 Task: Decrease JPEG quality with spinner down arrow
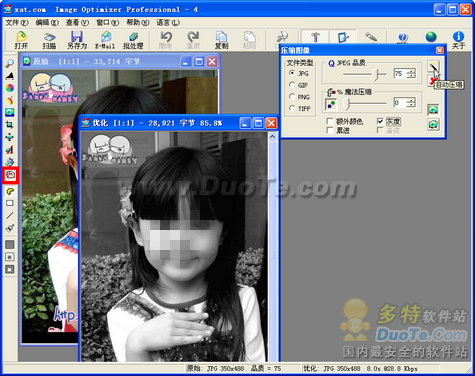pyautogui.click(x=412, y=76)
